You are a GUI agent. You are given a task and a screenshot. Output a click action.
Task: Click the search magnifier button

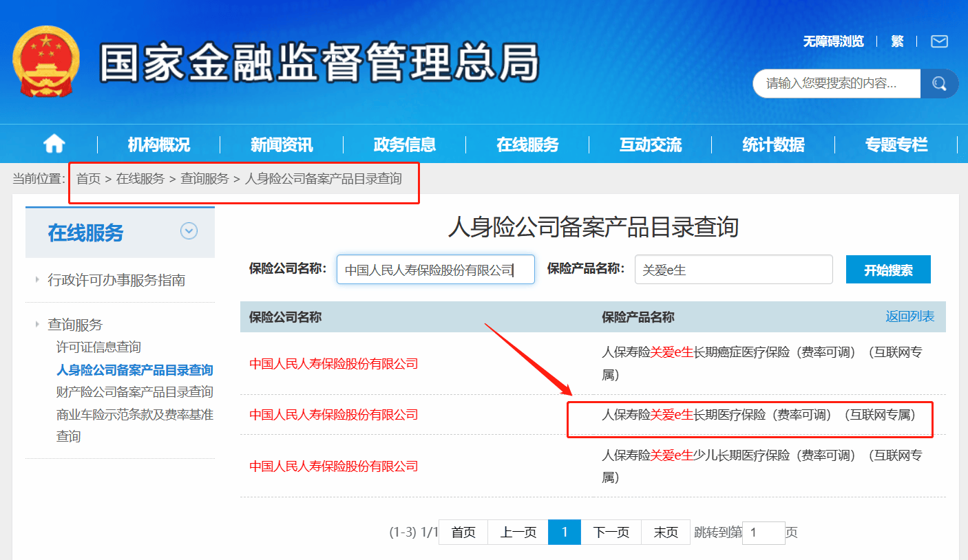coord(939,84)
